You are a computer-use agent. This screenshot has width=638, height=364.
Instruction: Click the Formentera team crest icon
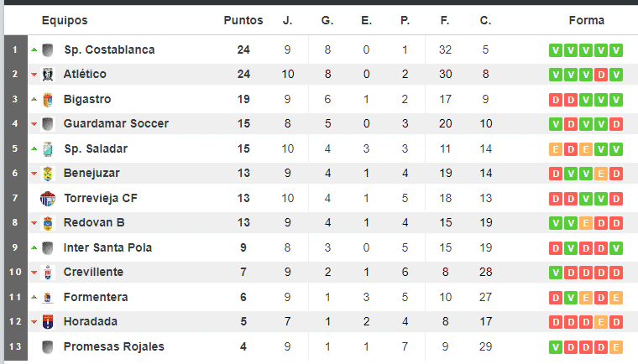coord(48,298)
